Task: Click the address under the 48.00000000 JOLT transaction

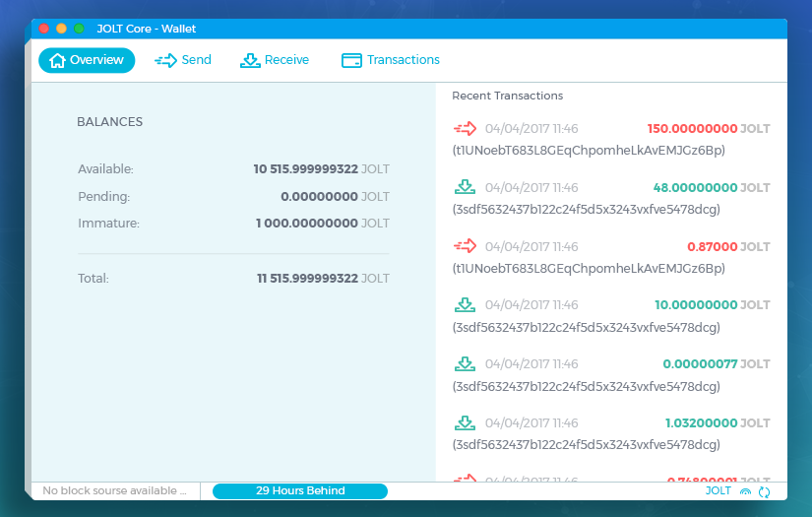Action: point(587,210)
